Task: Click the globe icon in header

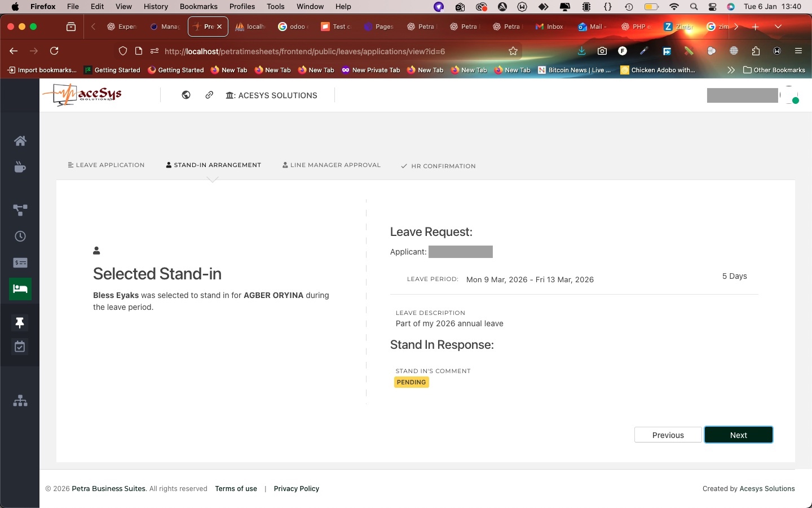Action: (x=186, y=95)
